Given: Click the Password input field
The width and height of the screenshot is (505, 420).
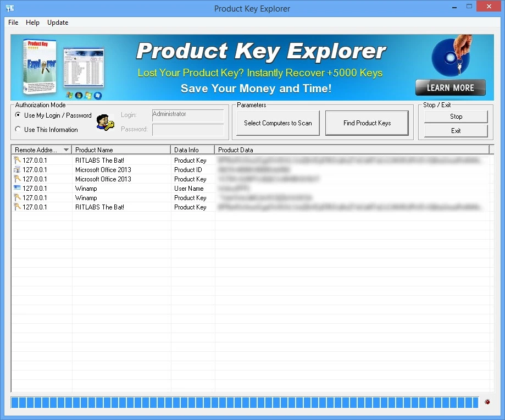Looking at the screenshot, I should point(188,130).
